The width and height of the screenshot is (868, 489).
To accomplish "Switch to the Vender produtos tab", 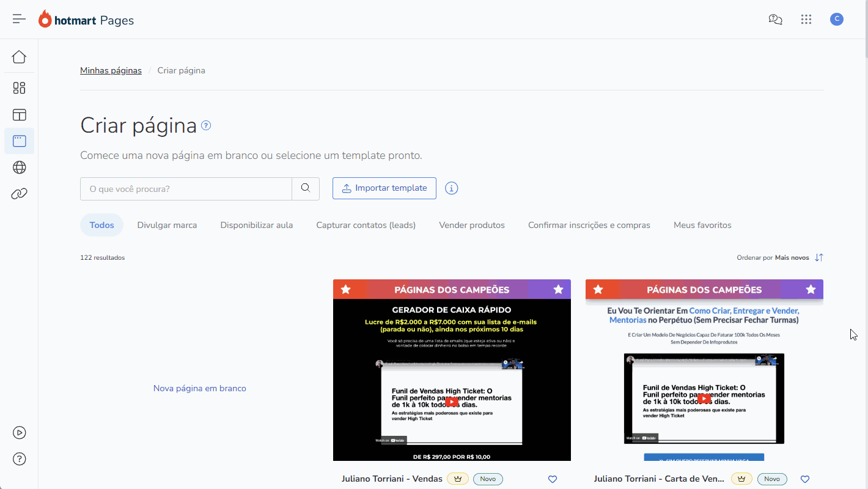I will pos(472,225).
